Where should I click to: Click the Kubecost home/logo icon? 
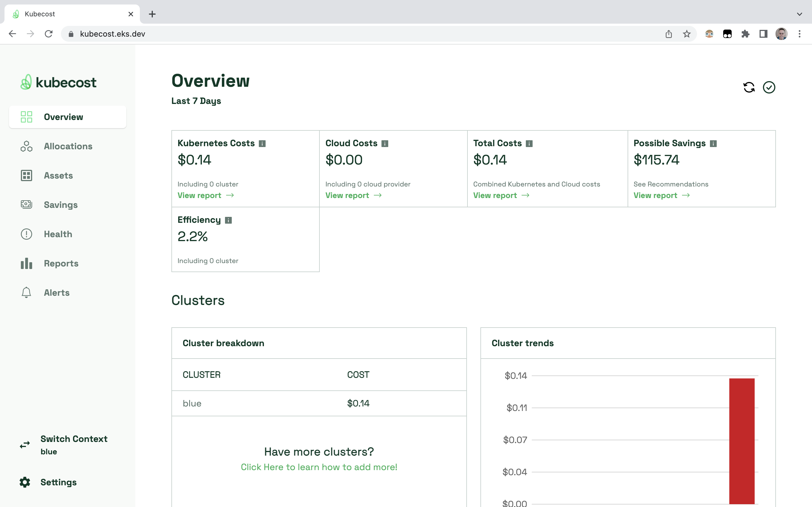tap(59, 82)
